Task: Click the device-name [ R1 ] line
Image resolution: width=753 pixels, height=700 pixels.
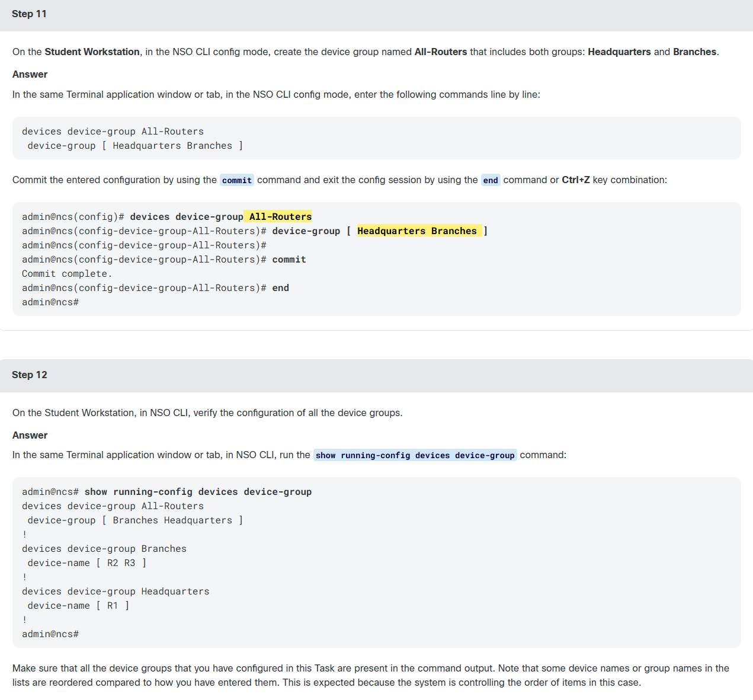Action: [x=78, y=606]
